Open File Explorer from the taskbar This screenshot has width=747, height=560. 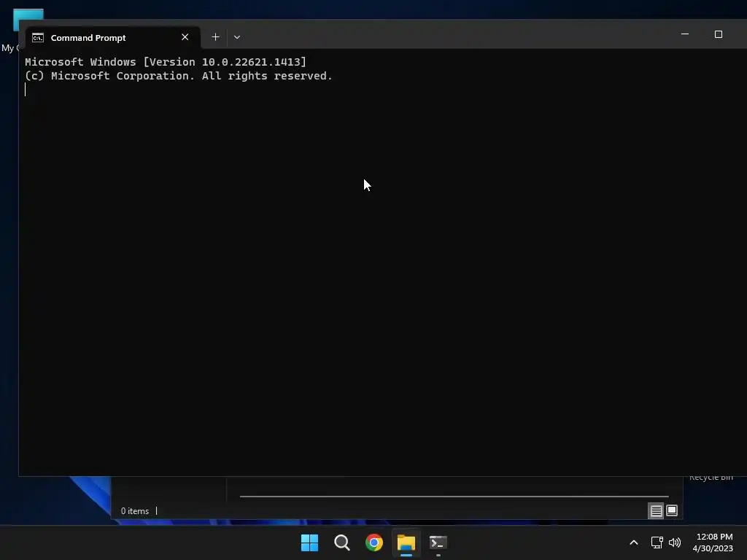[406, 542]
